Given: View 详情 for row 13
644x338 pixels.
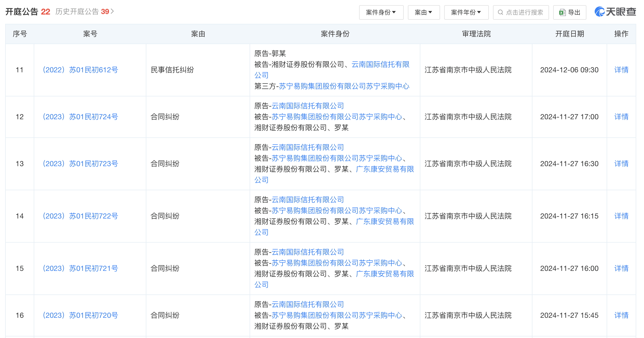Looking at the screenshot, I should (x=621, y=164).
